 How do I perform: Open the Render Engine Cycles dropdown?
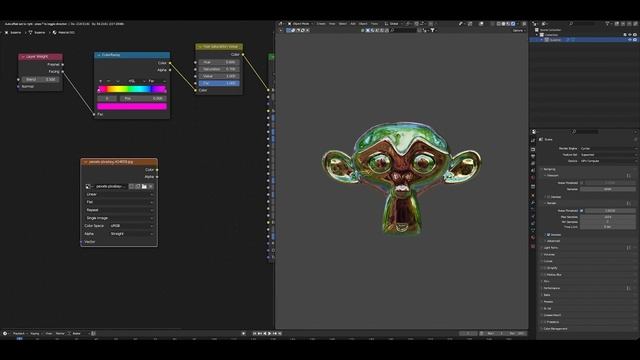[608, 149]
